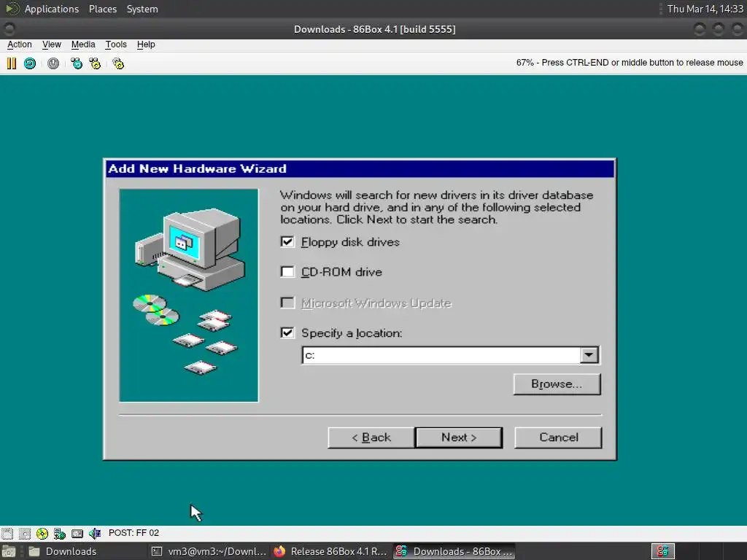Viewport: 747px width, 560px height.
Task: Click the disabled Microsoft Windows Update checkbox
Action: (287, 303)
